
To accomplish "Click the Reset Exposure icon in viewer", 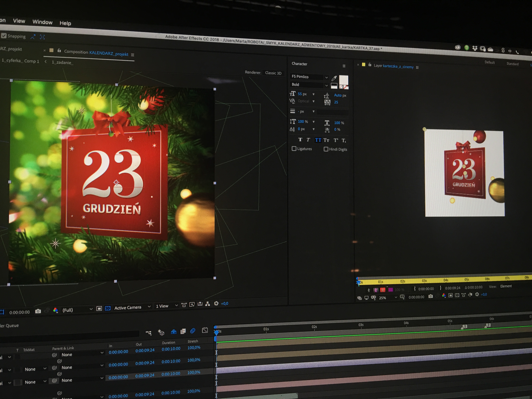I will tap(216, 304).
